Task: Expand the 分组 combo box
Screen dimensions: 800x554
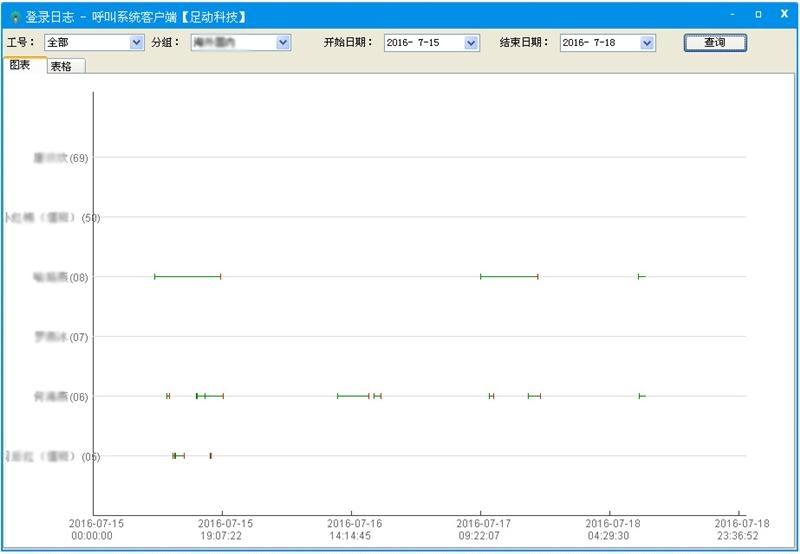Action: tap(283, 43)
